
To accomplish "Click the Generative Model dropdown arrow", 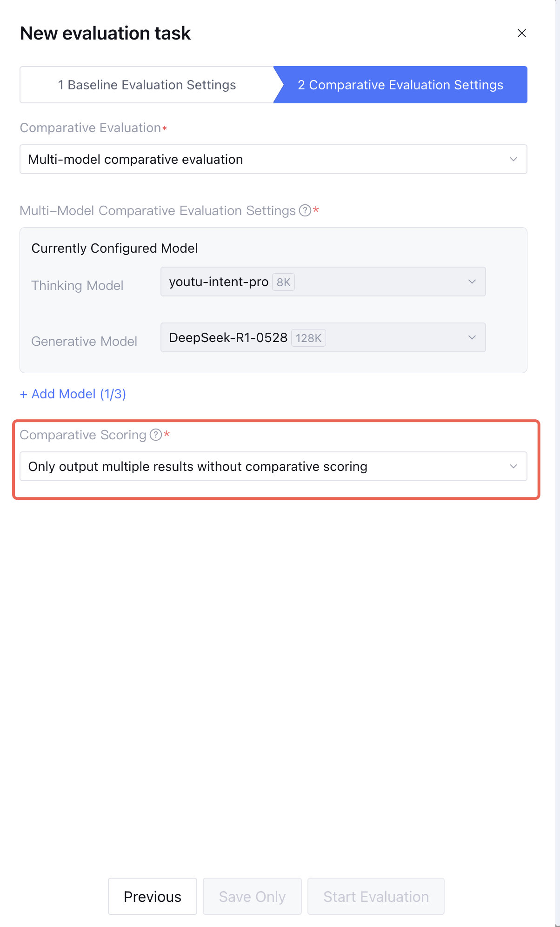I will 472,337.
